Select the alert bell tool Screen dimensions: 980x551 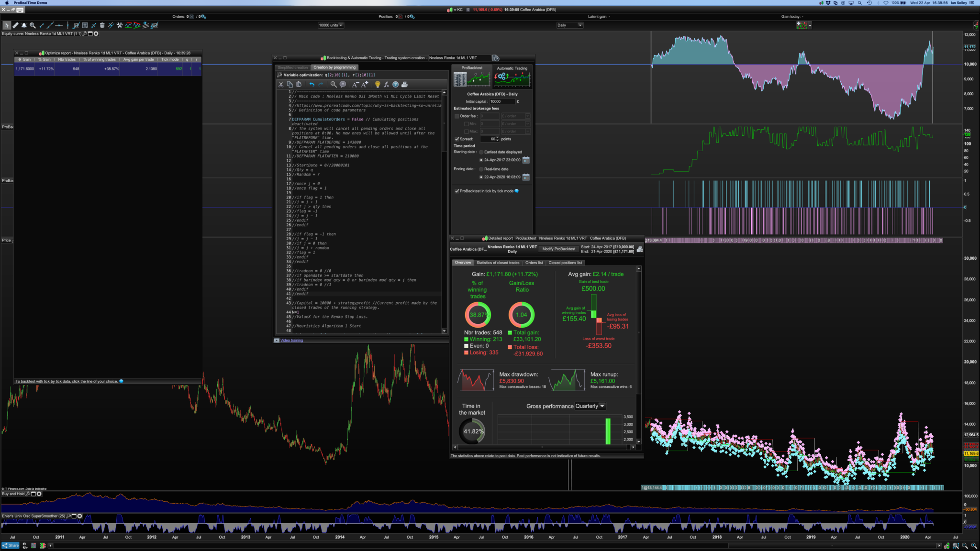click(24, 25)
